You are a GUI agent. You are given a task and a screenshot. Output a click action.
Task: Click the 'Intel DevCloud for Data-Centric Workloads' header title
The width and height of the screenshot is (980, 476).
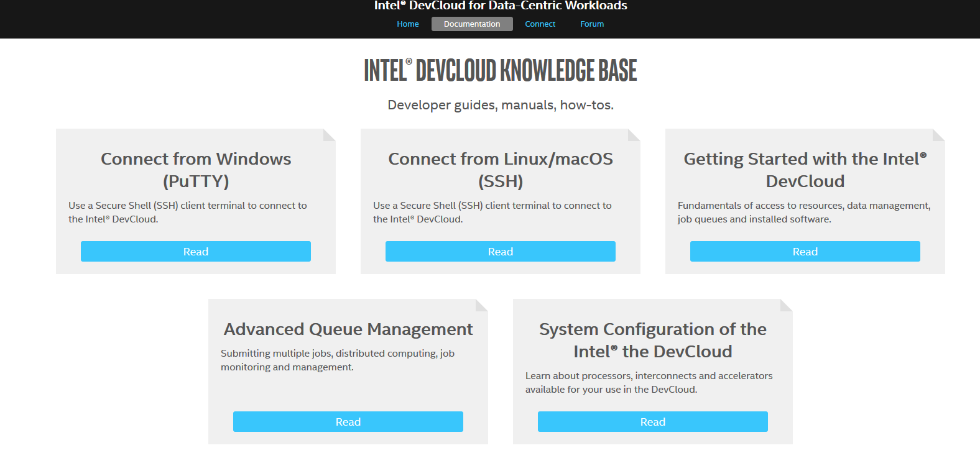point(501,6)
